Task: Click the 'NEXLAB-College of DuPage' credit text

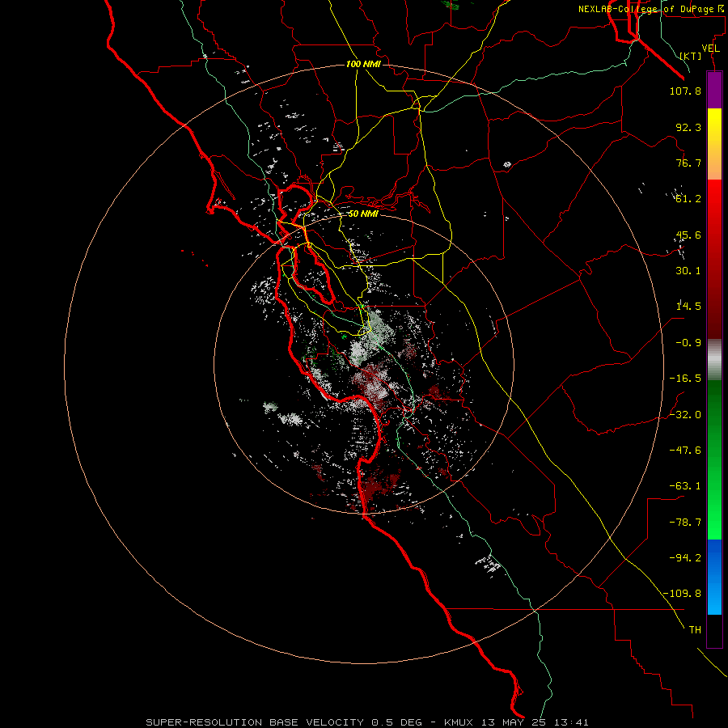Action: click(x=645, y=9)
